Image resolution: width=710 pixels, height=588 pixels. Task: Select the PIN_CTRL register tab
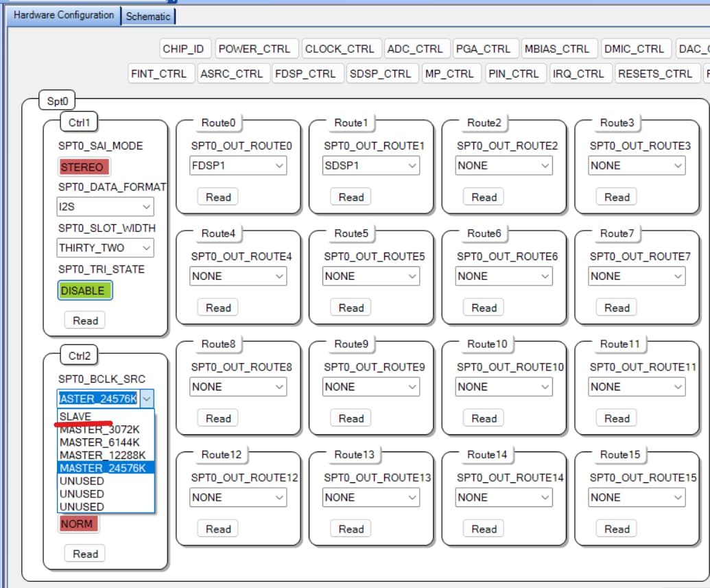coord(514,74)
